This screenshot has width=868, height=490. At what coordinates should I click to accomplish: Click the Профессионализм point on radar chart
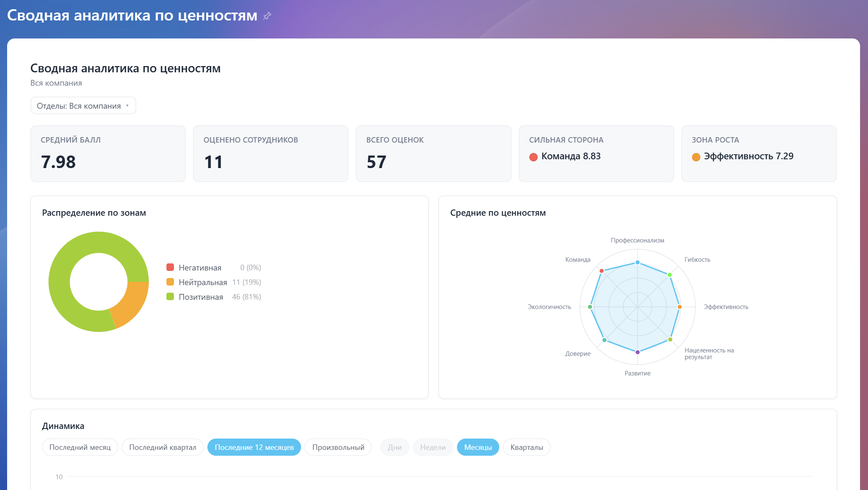click(x=638, y=263)
